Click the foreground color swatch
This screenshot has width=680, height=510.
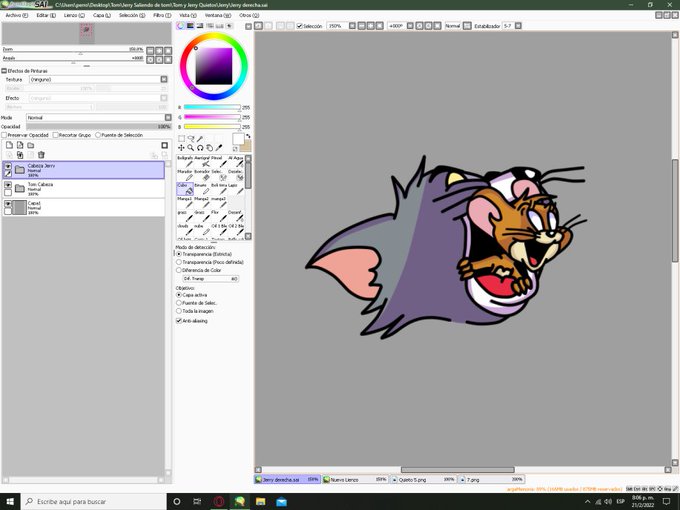pyautogui.click(x=238, y=139)
